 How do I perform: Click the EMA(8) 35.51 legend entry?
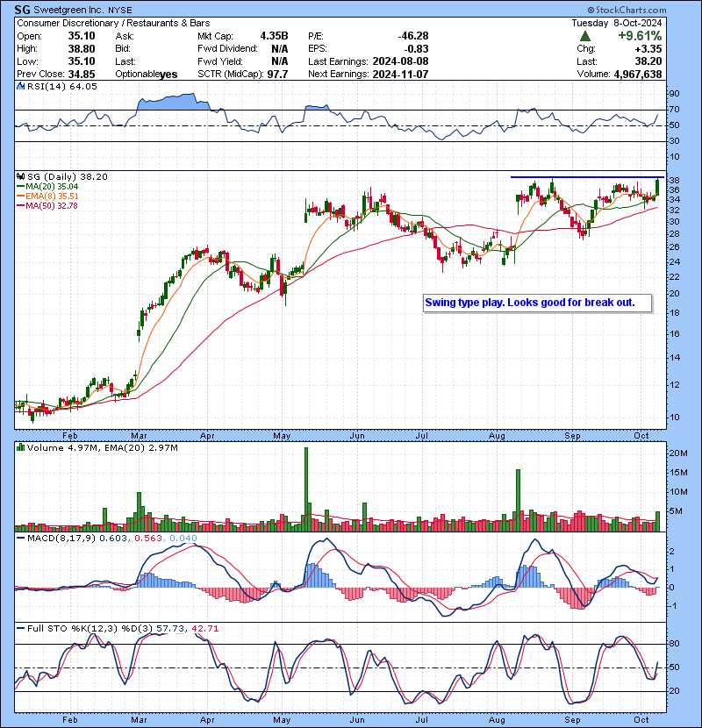[47, 196]
